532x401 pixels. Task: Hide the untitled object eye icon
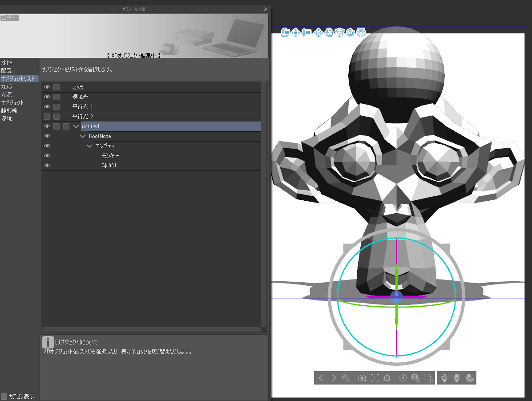pyautogui.click(x=47, y=126)
